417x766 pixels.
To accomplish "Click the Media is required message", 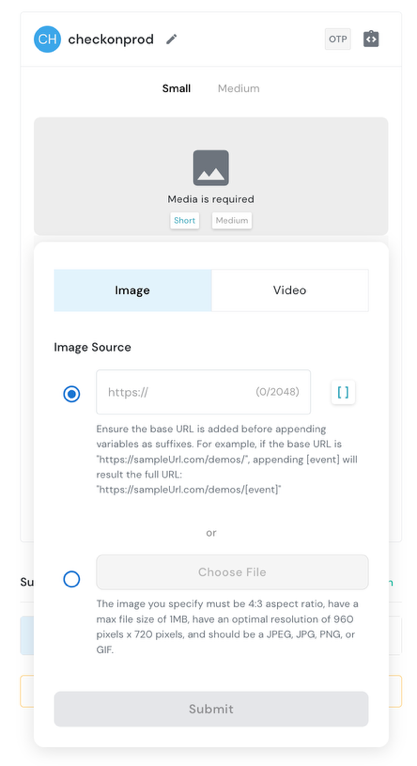I will click(211, 199).
